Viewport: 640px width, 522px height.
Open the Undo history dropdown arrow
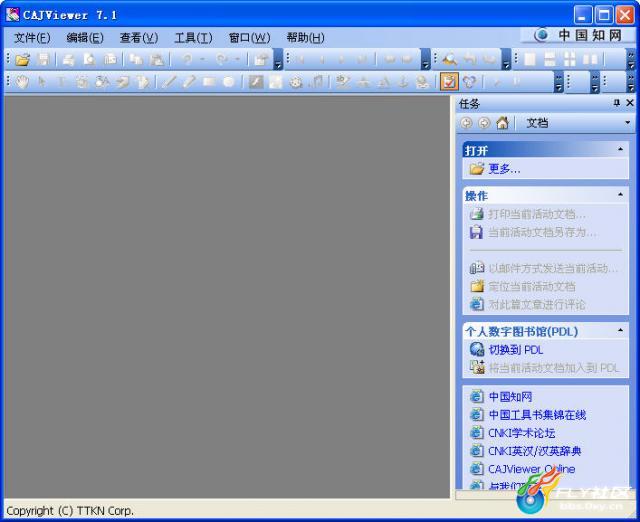click(202, 60)
